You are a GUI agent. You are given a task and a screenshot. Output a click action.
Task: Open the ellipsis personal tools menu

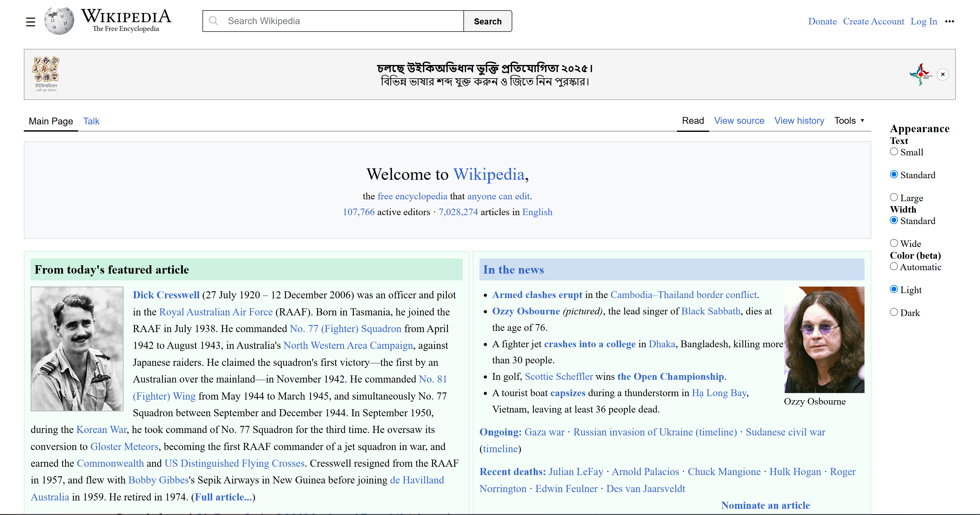coord(950,22)
